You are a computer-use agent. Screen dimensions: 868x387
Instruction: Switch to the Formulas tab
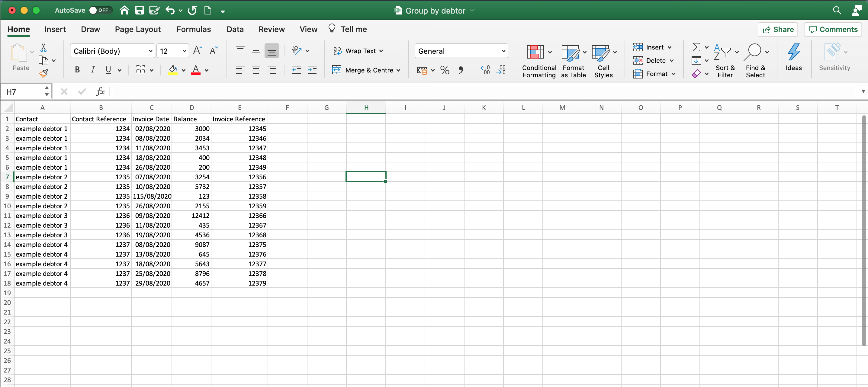[x=193, y=29]
